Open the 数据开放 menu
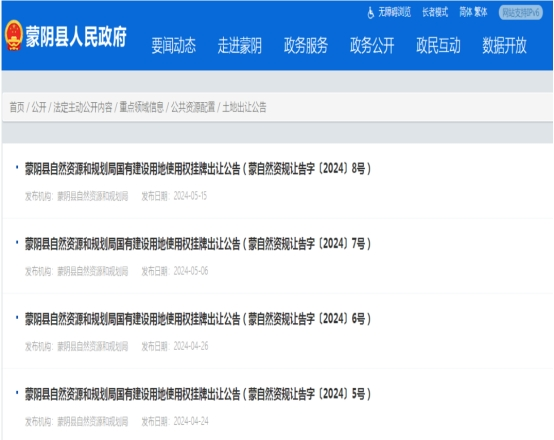 point(505,46)
